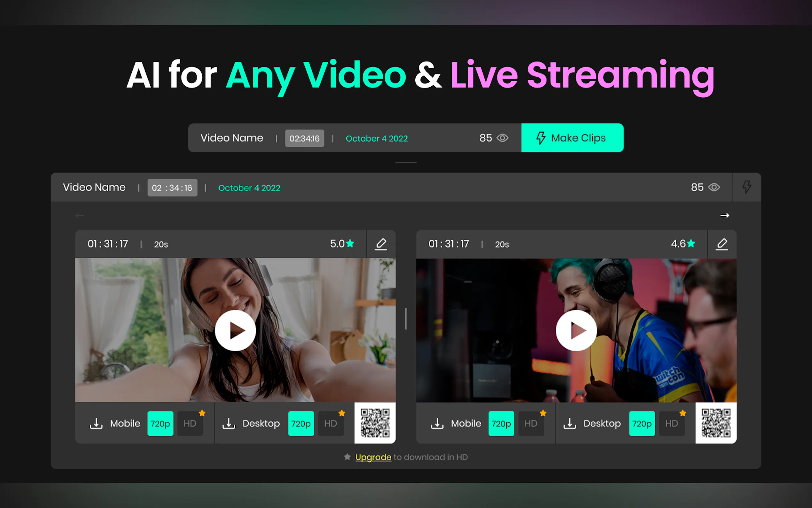The image size is (812, 508).
Task: Open the Upgrade link
Action: click(x=373, y=457)
